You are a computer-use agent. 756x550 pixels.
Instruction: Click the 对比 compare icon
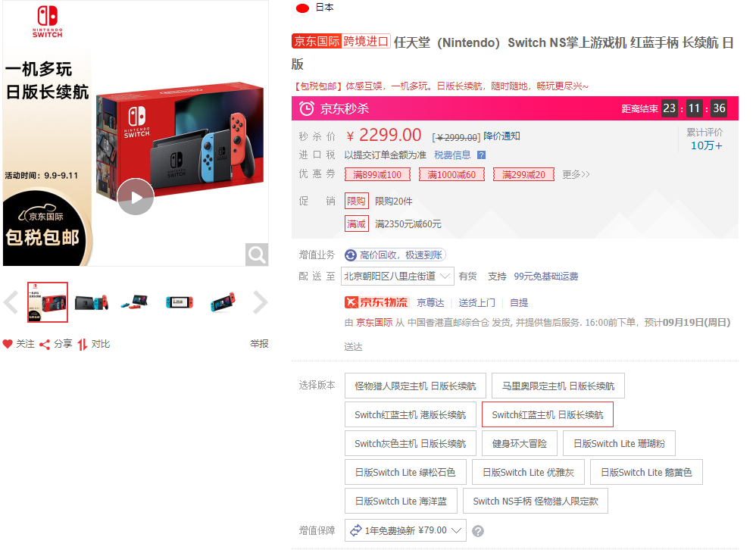(x=83, y=344)
